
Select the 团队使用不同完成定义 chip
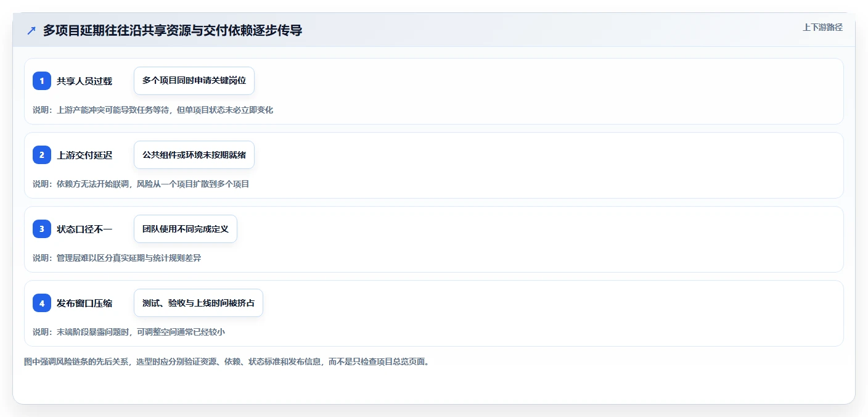click(186, 229)
